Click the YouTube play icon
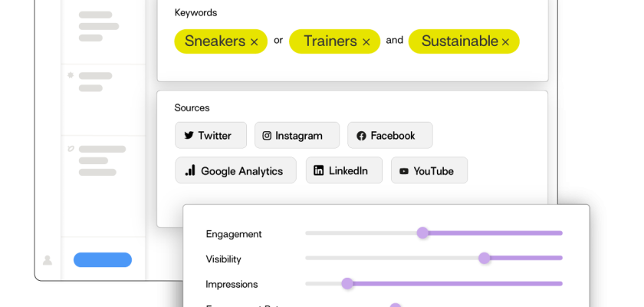This screenshot has height=307, width=644. [404, 171]
